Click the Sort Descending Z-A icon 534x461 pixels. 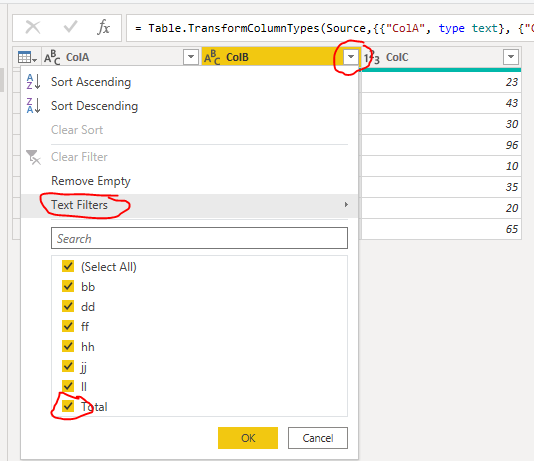[x=33, y=106]
